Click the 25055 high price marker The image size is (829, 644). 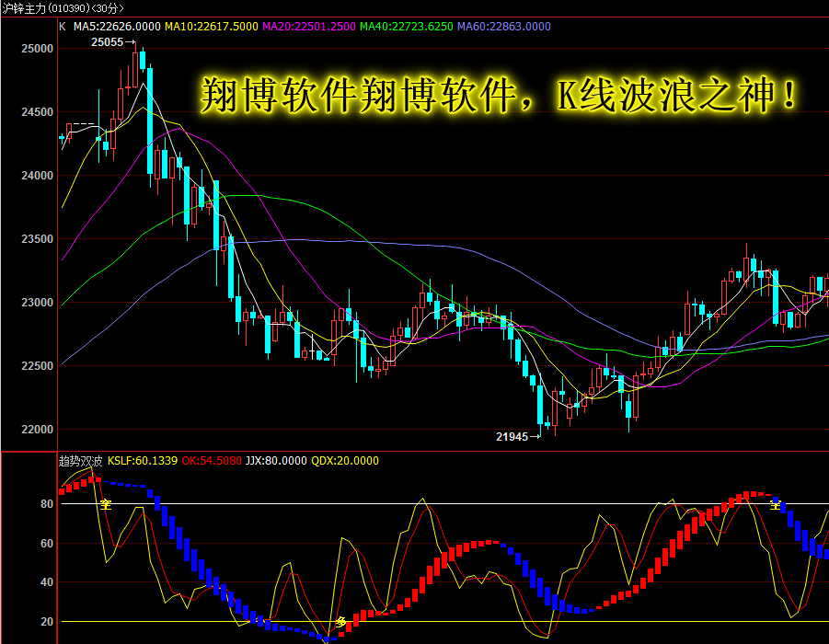(x=113, y=42)
